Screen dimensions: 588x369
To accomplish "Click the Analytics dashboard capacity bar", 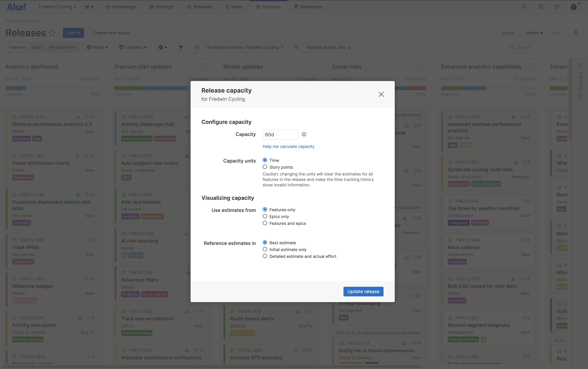I will pos(52,88).
